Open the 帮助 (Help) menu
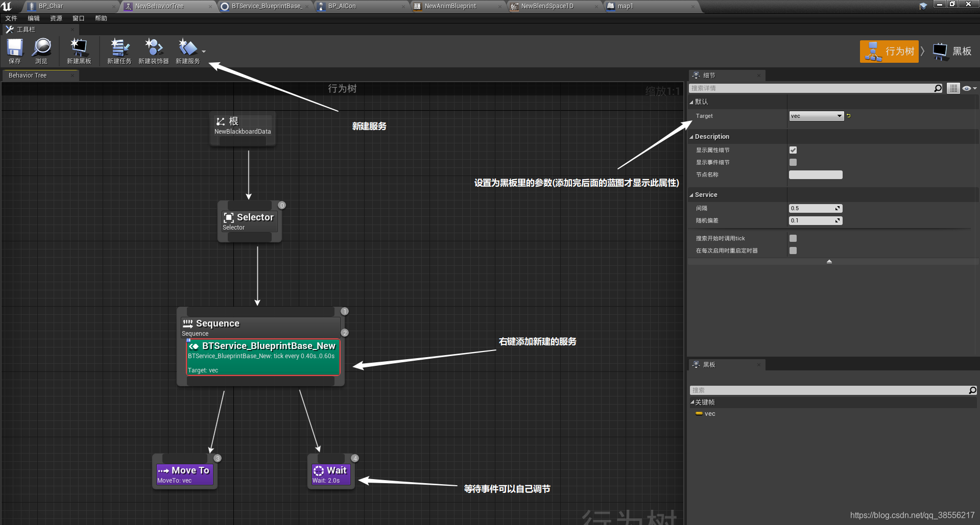This screenshot has width=980, height=525. pos(101,18)
